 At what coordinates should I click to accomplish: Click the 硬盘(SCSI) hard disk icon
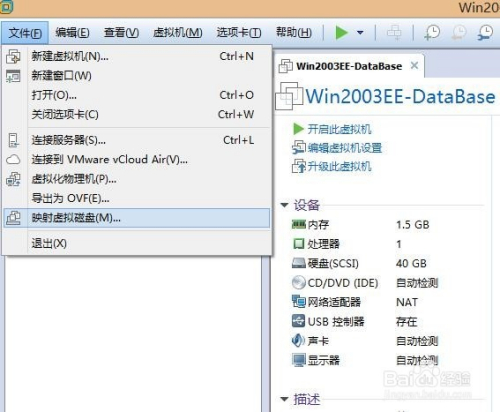tap(298, 263)
